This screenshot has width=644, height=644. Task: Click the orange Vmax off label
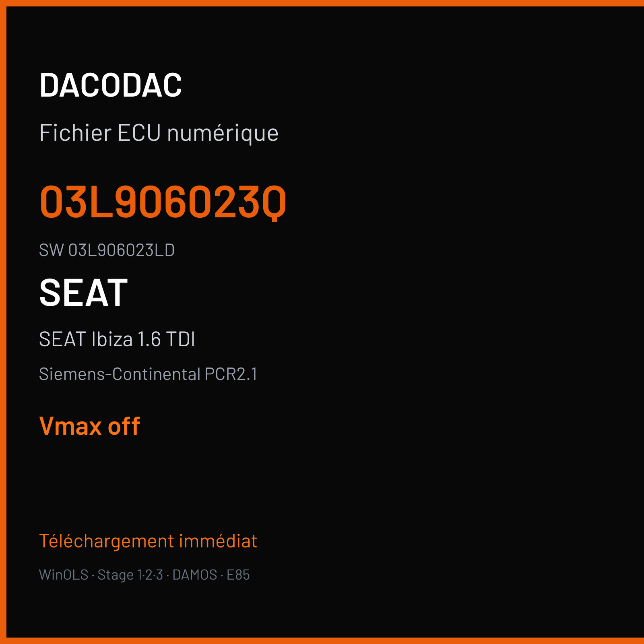click(90, 426)
